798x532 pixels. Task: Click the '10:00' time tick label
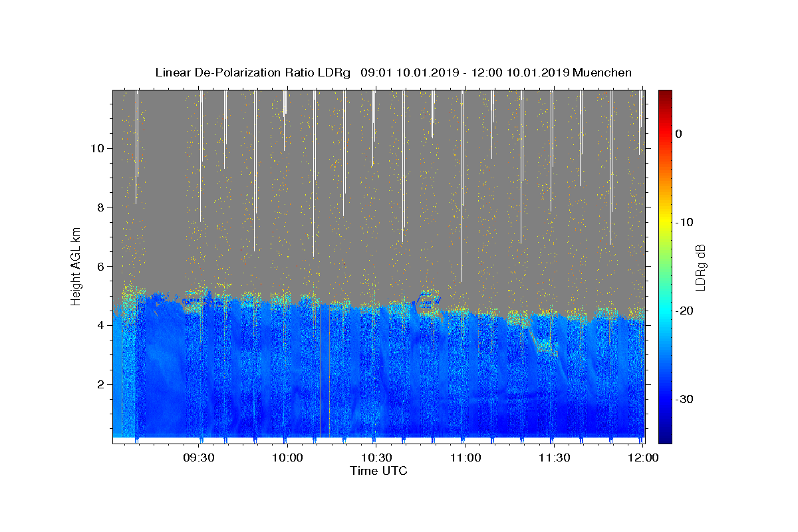pos(287,458)
